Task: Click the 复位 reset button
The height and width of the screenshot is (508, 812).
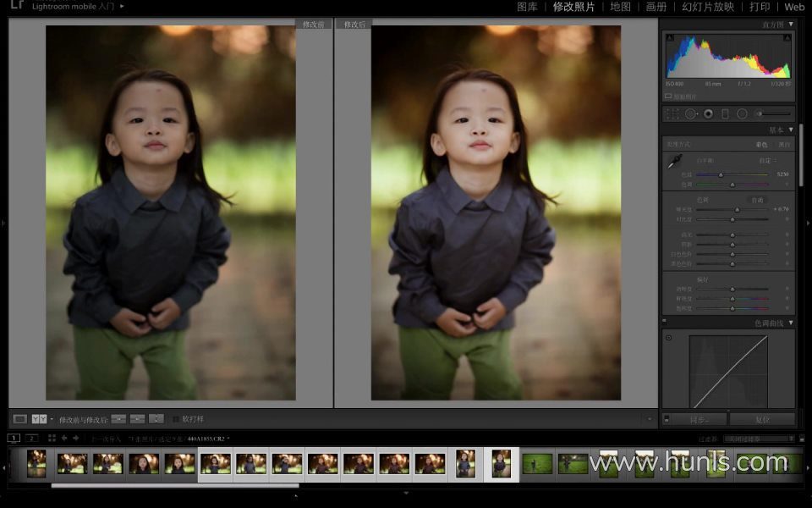Action: [762, 418]
